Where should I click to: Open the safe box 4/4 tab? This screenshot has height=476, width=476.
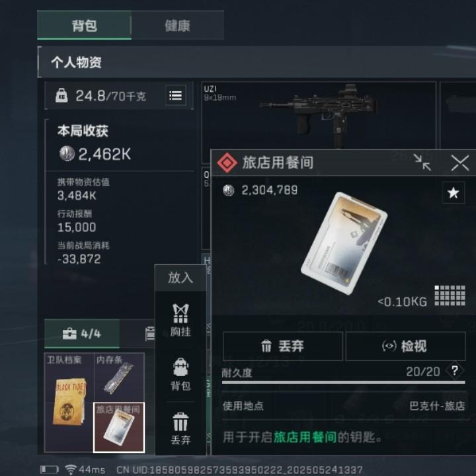click(82, 334)
